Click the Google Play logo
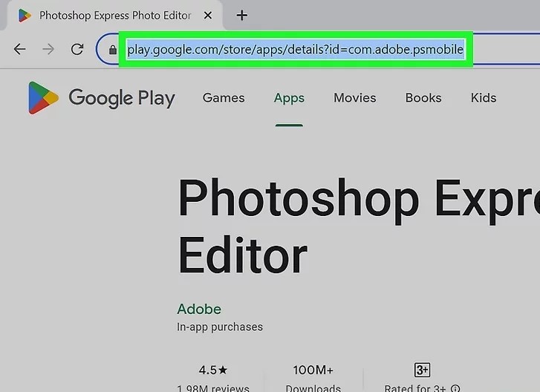 click(x=101, y=98)
